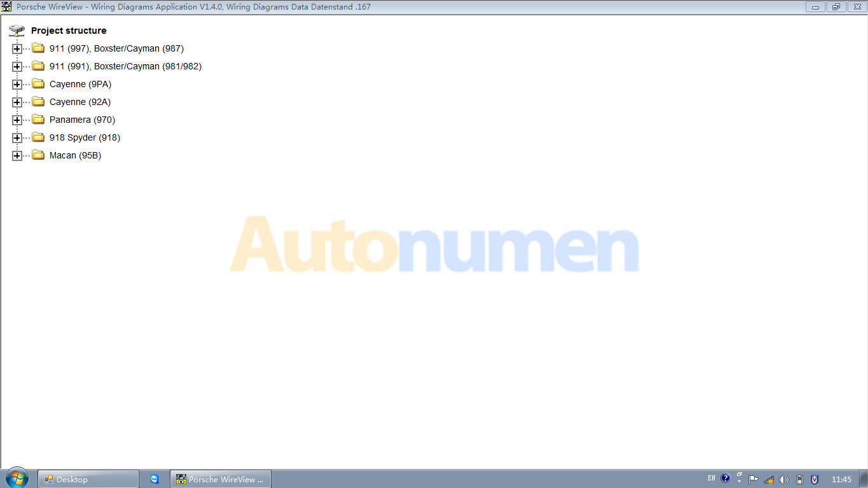Viewport: 868px width, 488px height.
Task: Click folder icon of 911 (997) row
Action: (38, 48)
